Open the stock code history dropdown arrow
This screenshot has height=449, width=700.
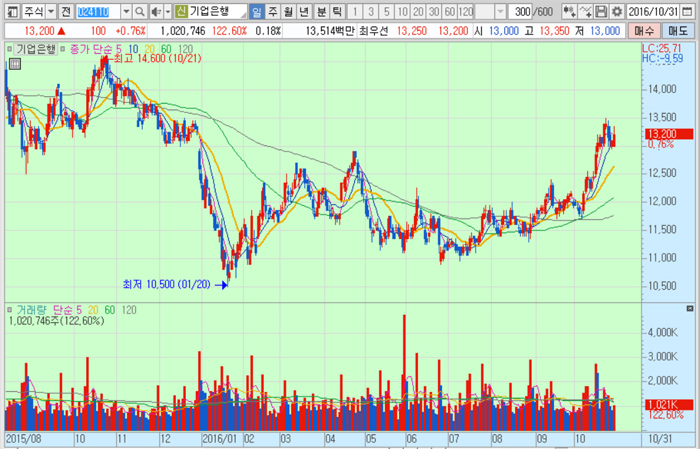tap(125, 11)
